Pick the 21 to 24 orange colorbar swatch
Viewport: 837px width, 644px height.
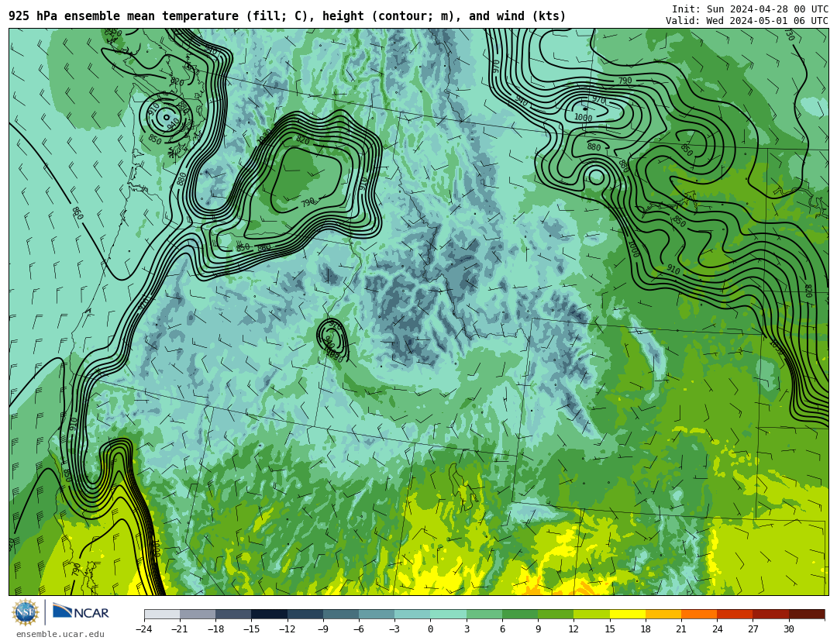click(699, 614)
